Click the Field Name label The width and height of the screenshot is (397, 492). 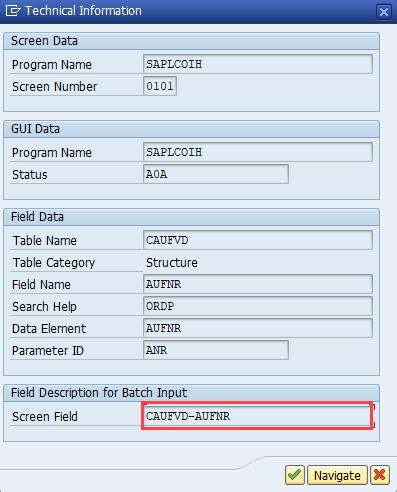click(x=41, y=285)
